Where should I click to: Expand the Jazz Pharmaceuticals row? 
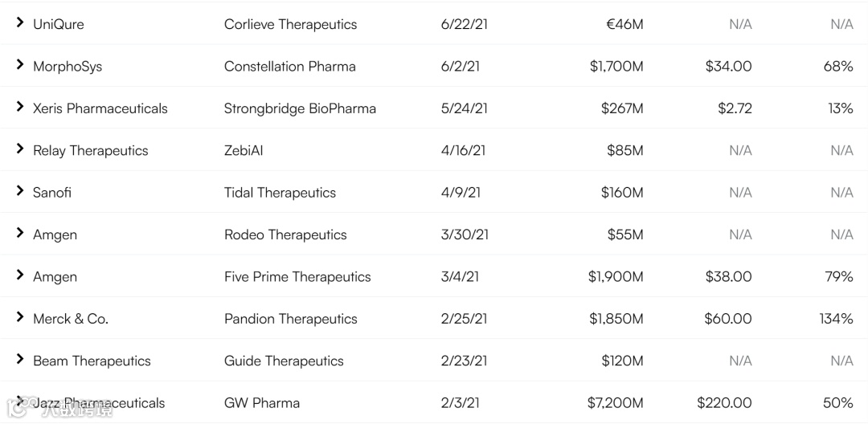pos(20,402)
